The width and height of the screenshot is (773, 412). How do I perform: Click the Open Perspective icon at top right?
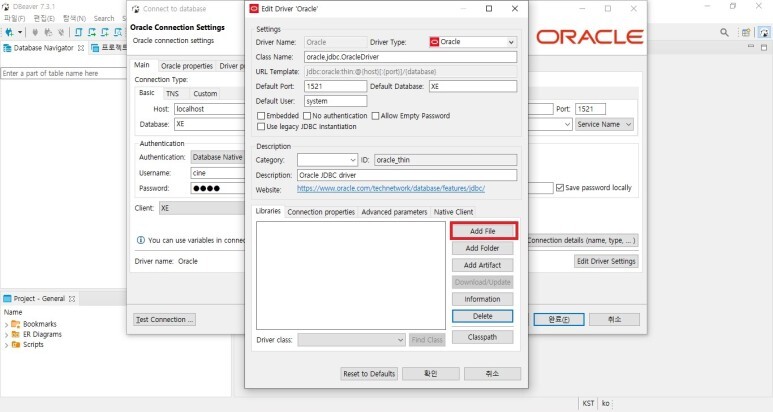click(746, 33)
